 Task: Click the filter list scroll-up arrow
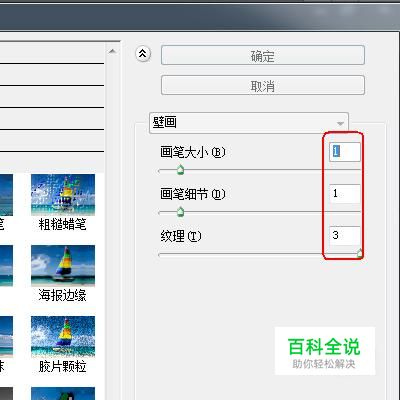click(112, 51)
